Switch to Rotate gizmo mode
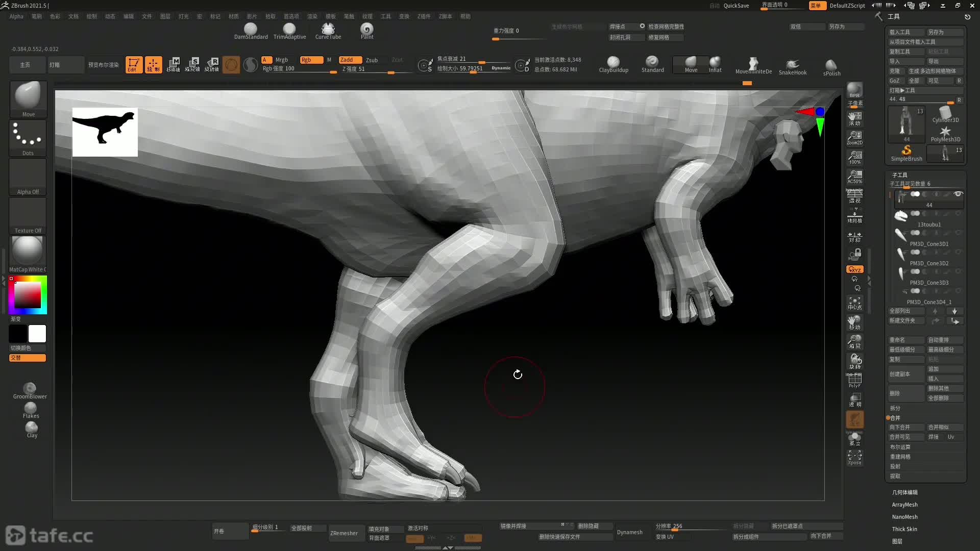 [x=212, y=65]
